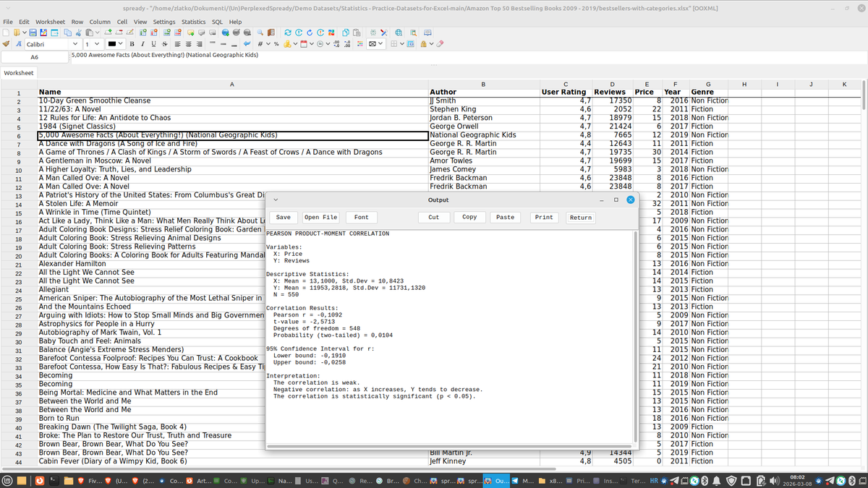Open the Edit menu
Viewport: 868px width, 488px height.
tap(24, 22)
